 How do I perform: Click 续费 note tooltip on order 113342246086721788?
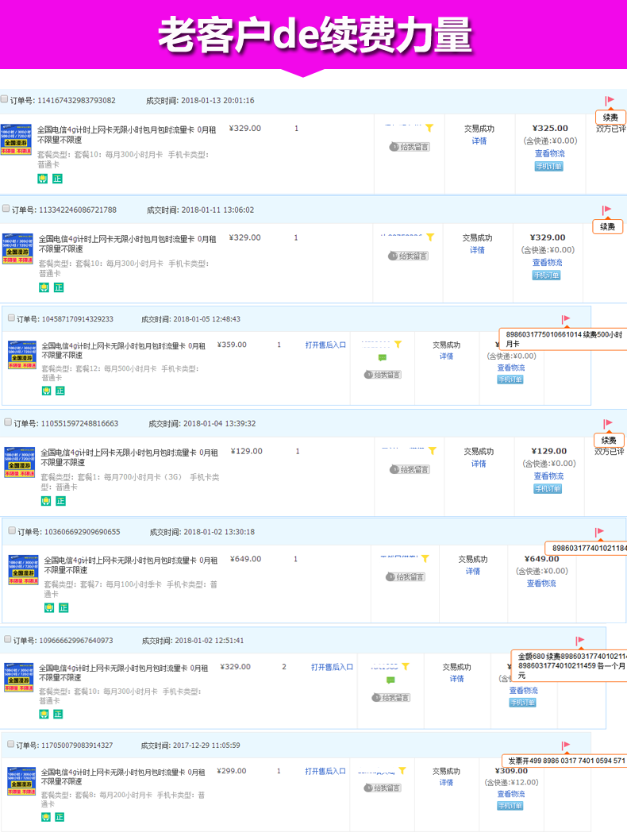pyautogui.click(x=608, y=226)
